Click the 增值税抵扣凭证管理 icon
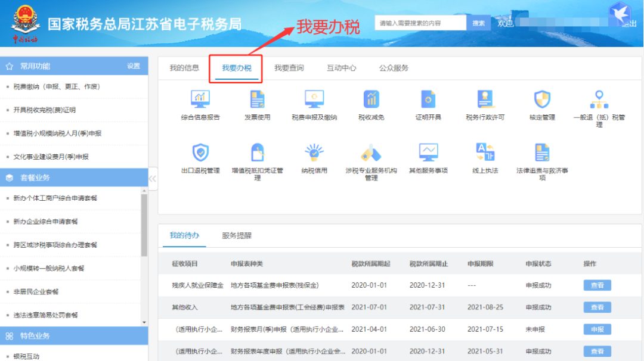644x361 pixels. tap(258, 153)
